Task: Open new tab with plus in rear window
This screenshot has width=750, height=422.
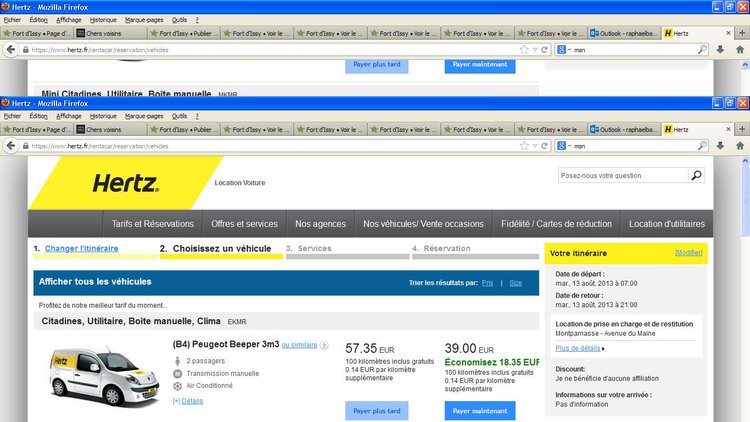Action: [742, 33]
